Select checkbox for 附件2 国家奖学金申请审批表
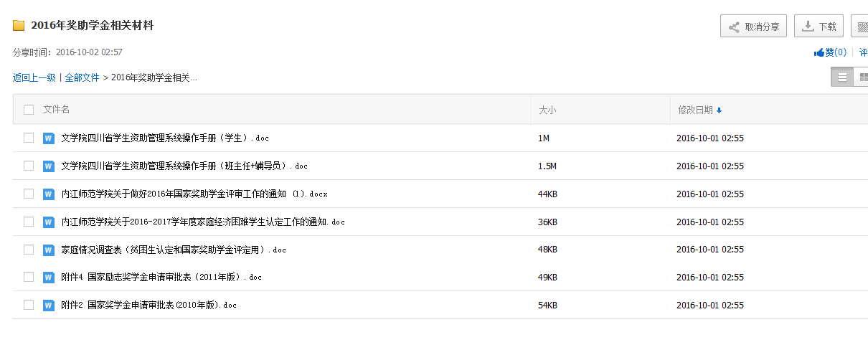 click(29, 305)
